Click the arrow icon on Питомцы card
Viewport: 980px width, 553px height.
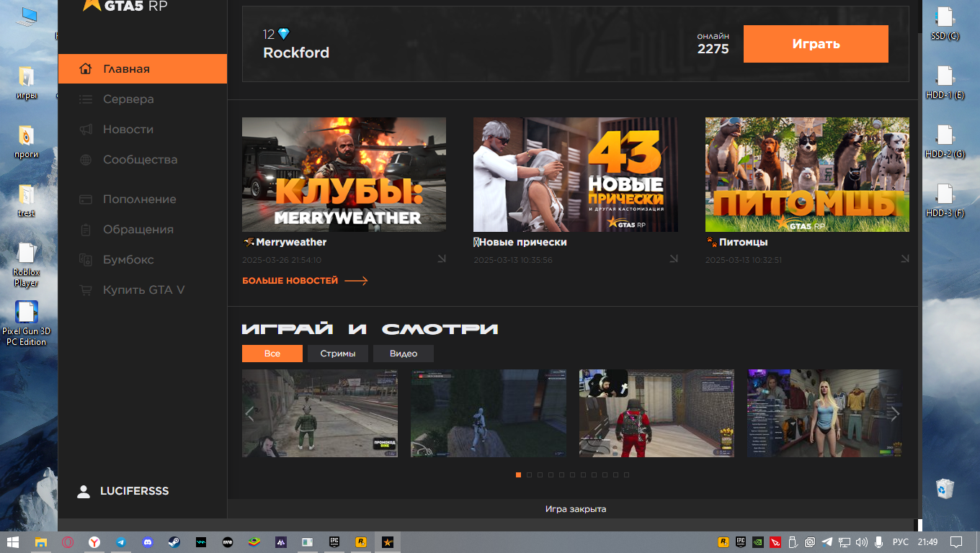904,259
